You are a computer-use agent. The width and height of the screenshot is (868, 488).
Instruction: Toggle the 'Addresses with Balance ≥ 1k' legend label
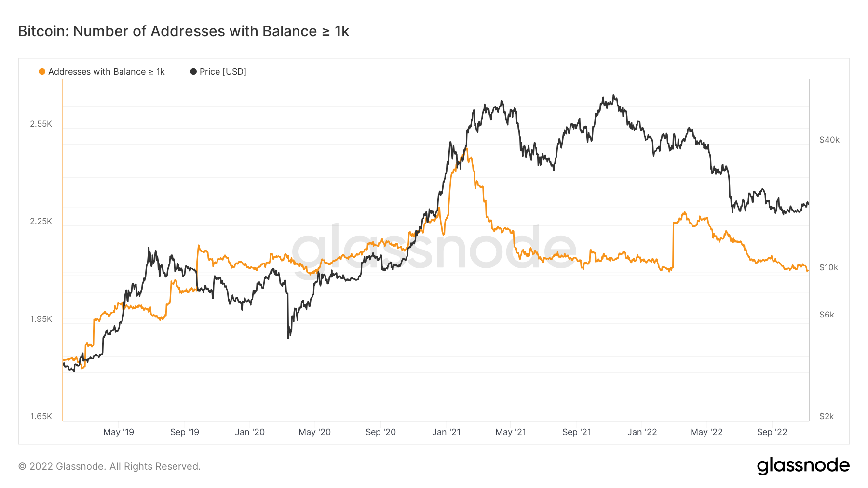tap(106, 72)
